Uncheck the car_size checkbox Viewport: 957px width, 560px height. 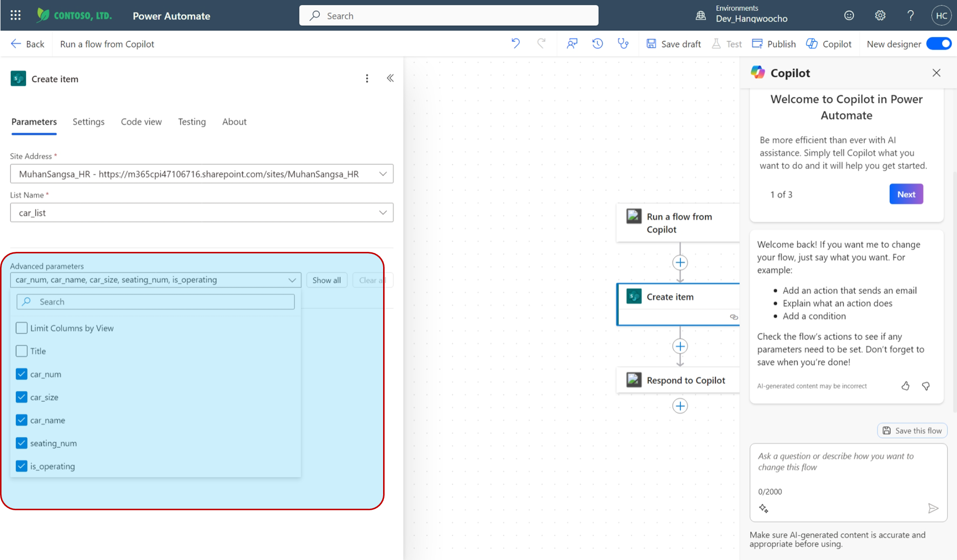21,397
